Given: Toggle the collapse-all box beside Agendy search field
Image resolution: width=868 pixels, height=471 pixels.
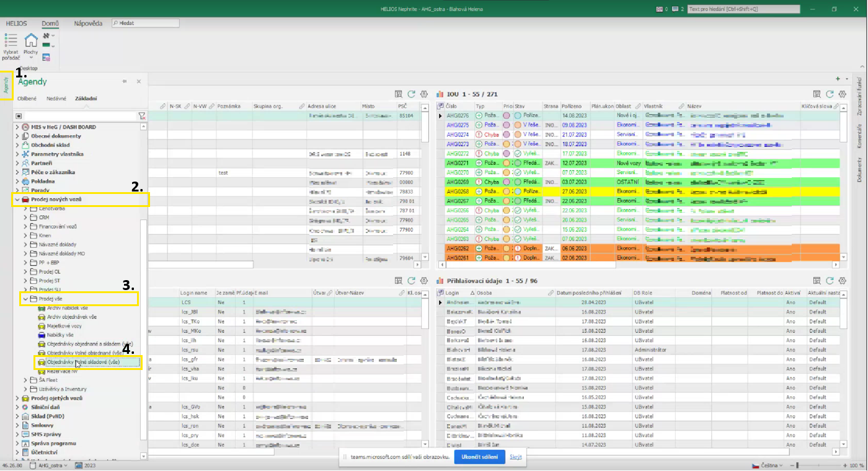Looking at the screenshot, I should tap(19, 116).
